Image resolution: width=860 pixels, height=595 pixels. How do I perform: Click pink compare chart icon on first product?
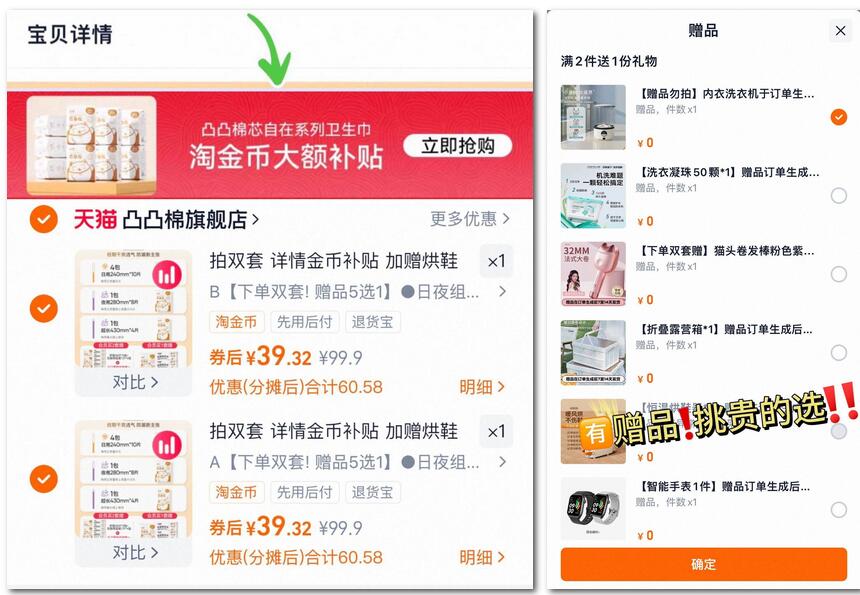[167, 274]
